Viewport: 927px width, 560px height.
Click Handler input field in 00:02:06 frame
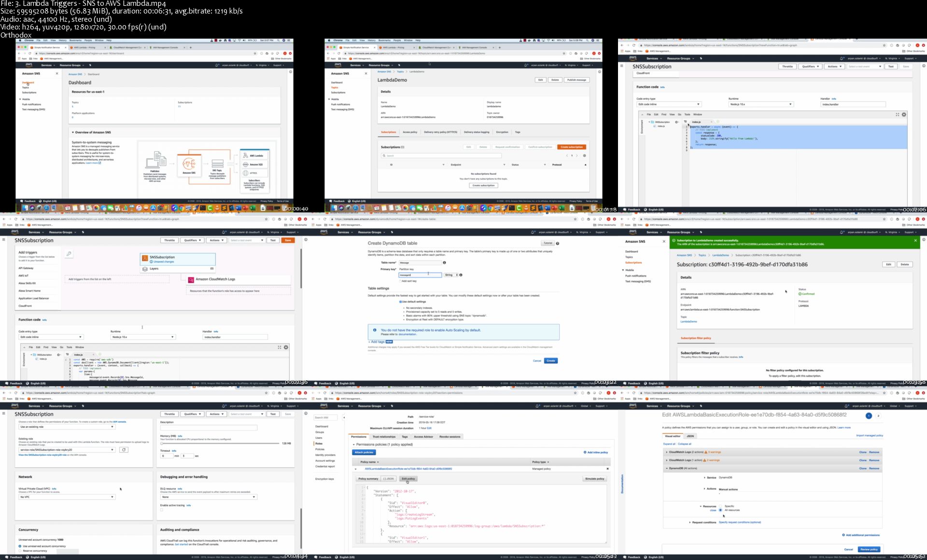coord(853,104)
